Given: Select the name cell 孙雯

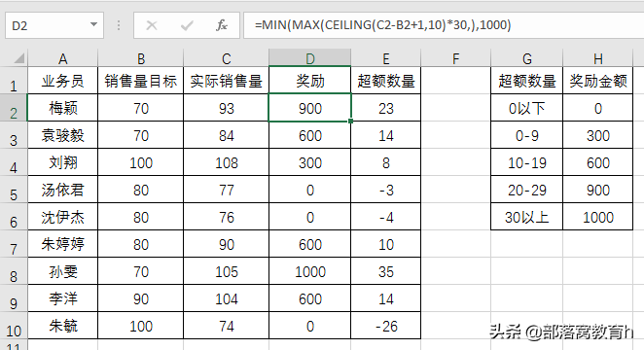Looking at the screenshot, I should pyautogui.click(x=63, y=271).
